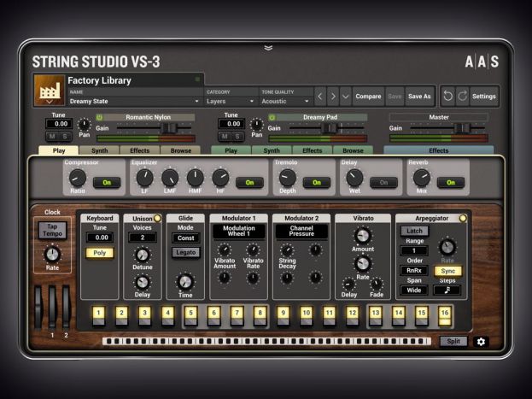Click the Equalizer LF knob
The image size is (532, 399).
click(x=144, y=178)
